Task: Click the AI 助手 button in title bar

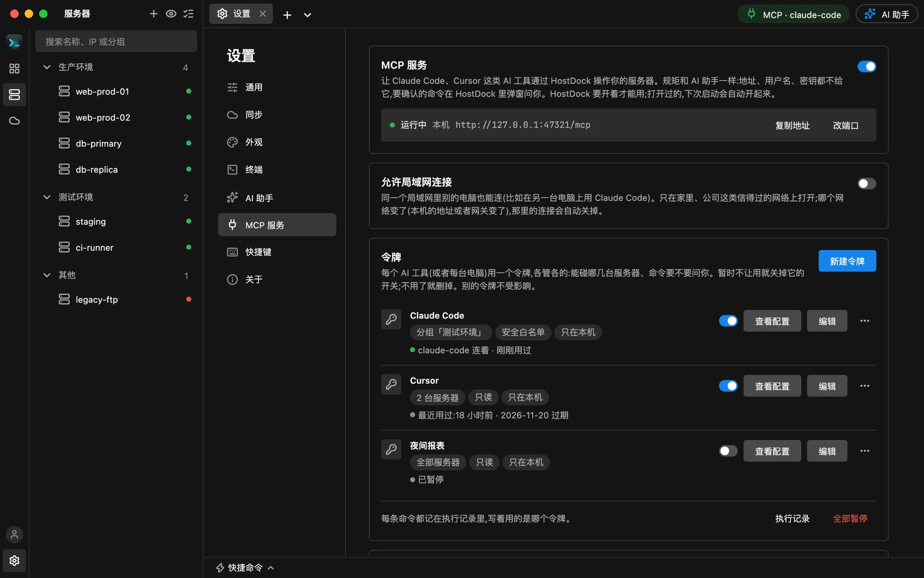Action: coord(886,14)
